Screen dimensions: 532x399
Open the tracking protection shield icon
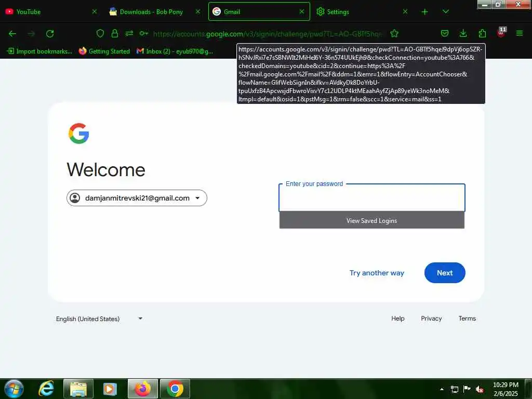coord(100,33)
